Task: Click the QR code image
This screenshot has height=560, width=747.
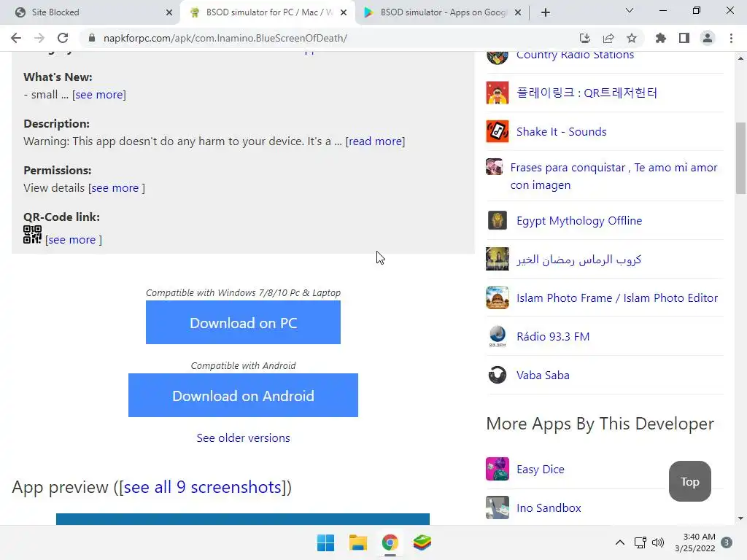Action: pos(32,235)
